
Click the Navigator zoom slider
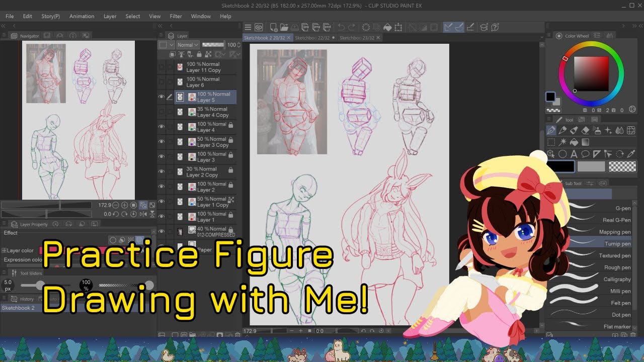pyautogui.click(x=46, y=205)
